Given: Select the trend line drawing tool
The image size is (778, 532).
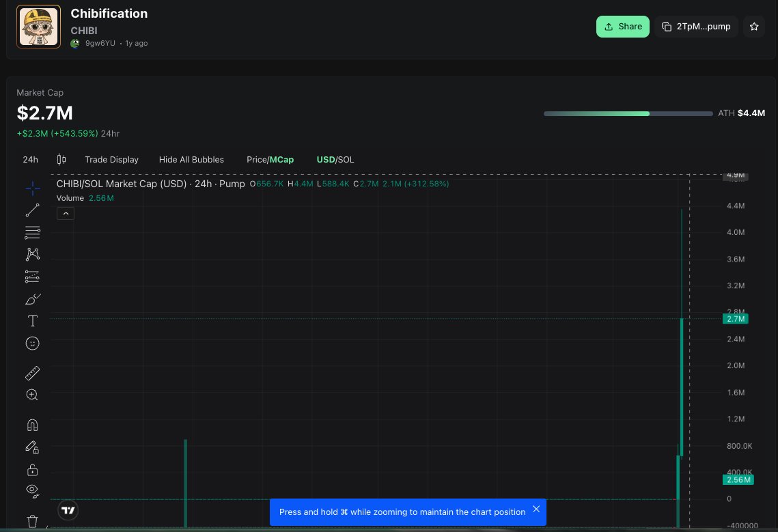Looking at the screenshot, I should tap(32, 210).
